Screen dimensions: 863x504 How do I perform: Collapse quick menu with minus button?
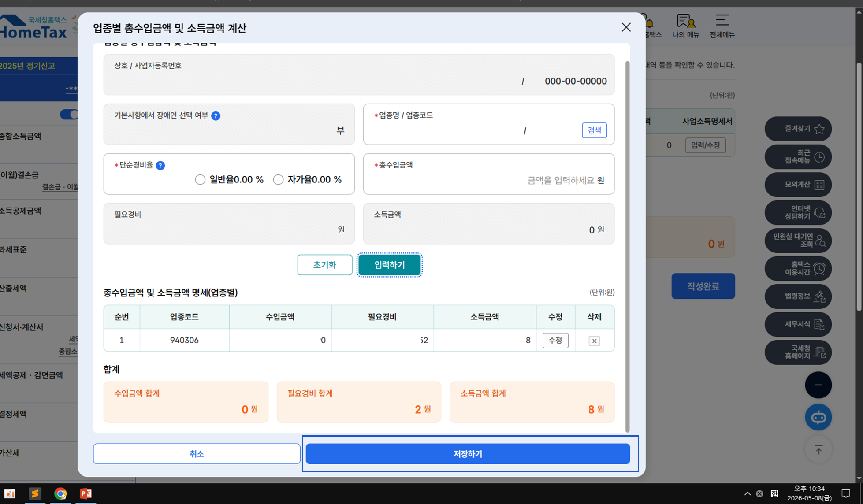pyautogui.click(x=818, y=385)
